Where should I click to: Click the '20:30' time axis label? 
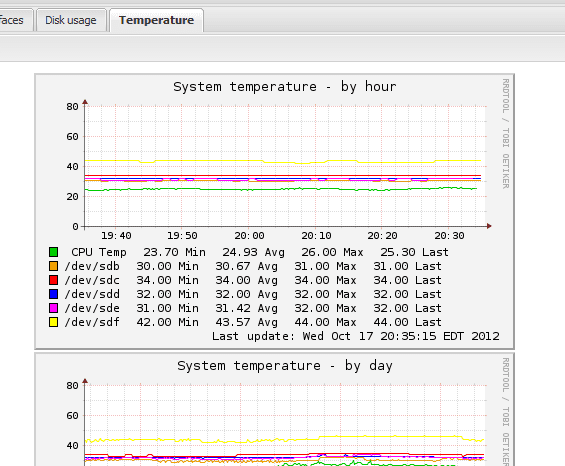pos(449,236)
